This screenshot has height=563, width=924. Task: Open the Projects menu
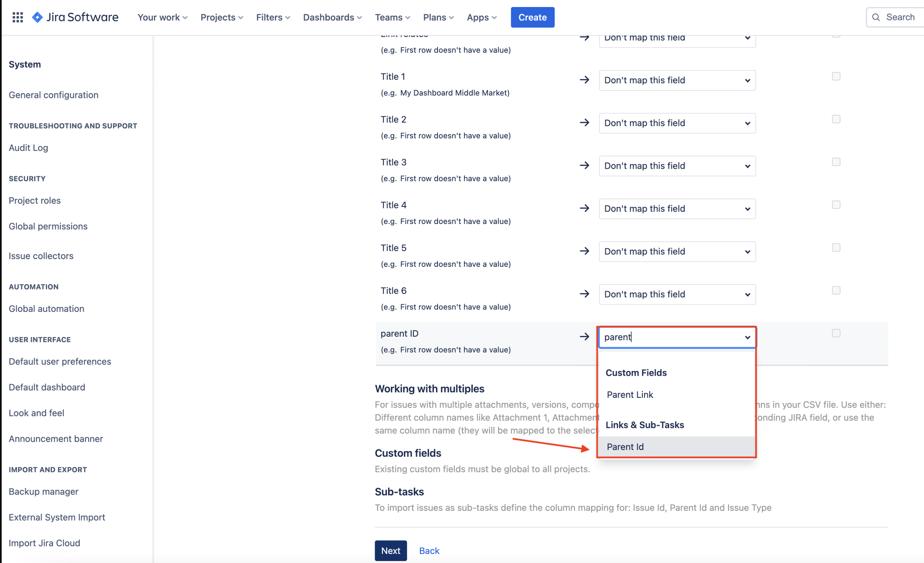point(222,17)
